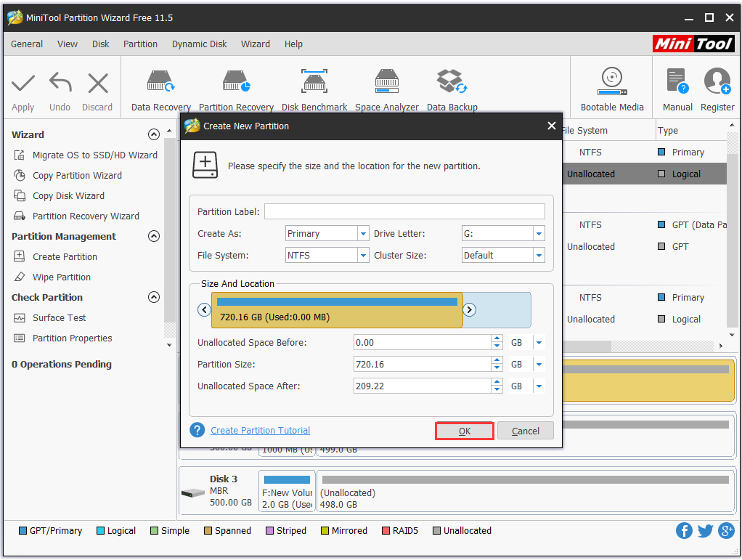This screenshot has height=560, width=742.
Task: Click the yellow 720.16 GB partition bar
Action: [337, 310]
